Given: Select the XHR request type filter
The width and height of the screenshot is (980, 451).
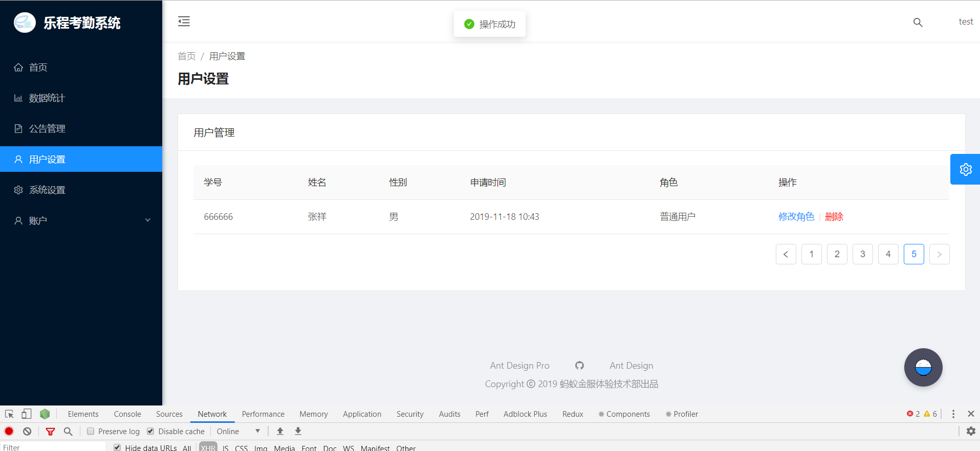Looking at the screenshot, I should (208, 447).
